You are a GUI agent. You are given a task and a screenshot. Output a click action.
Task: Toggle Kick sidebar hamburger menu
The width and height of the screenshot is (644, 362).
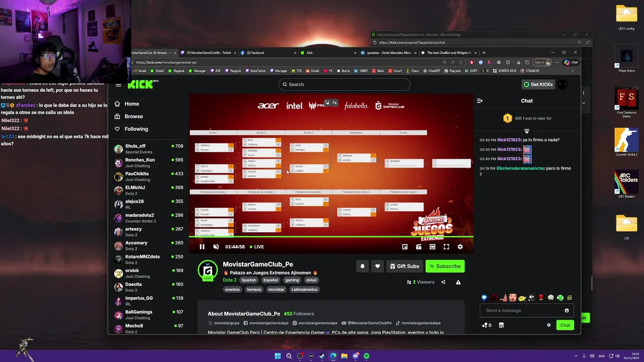118,85
